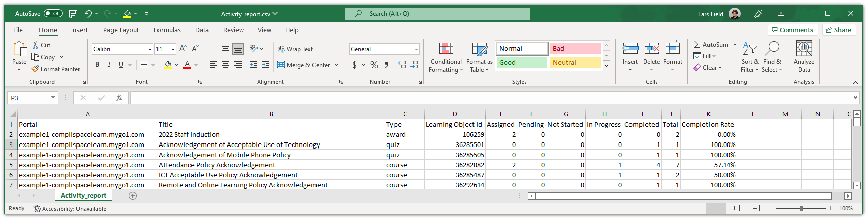The width and height of the screenshot is (868, 219).
Task: Apply yellow Fill Color
Action: coord(168,64)
